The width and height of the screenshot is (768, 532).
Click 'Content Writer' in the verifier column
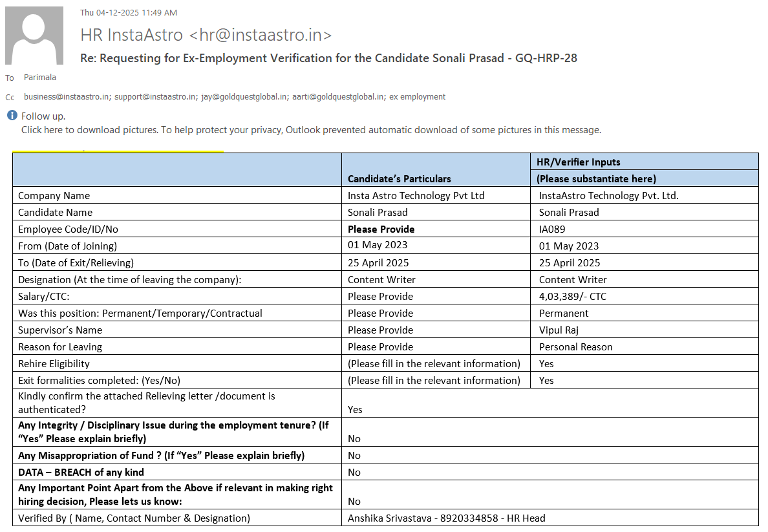point(573,280)
